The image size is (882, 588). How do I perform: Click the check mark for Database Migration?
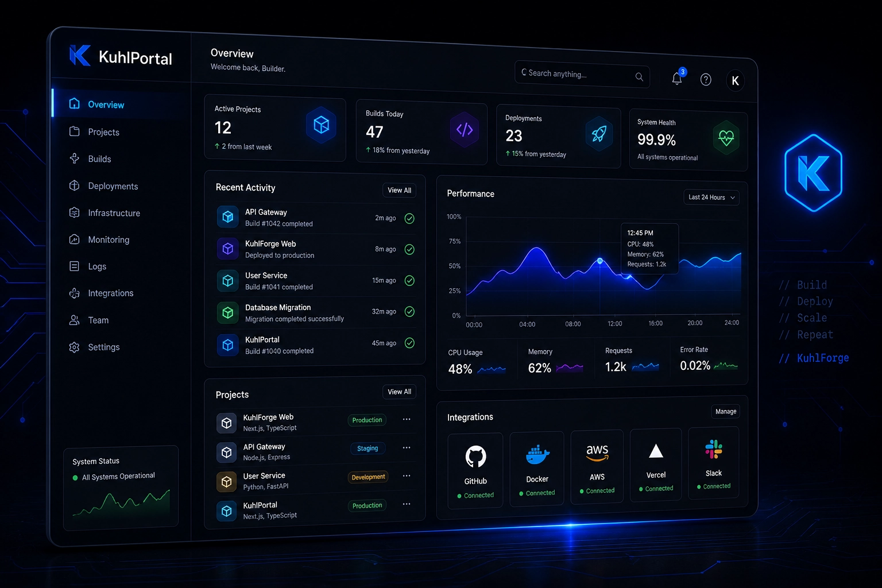click(x=409, y=312)
